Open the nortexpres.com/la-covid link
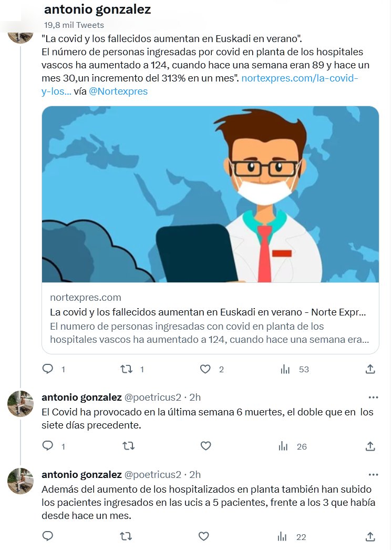This screenshot has height=550, width=392. click(300, 78)
